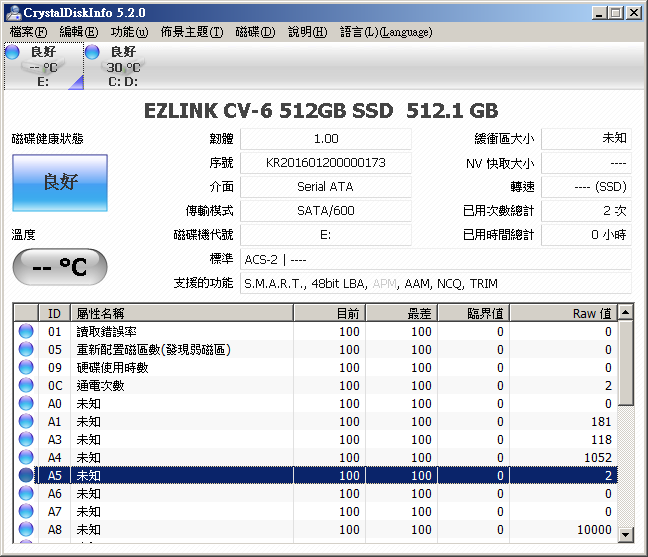Open the 磁碟(D) menu
Screen dimensions: 648x557
pyautogui.click(x=255, y=32)
